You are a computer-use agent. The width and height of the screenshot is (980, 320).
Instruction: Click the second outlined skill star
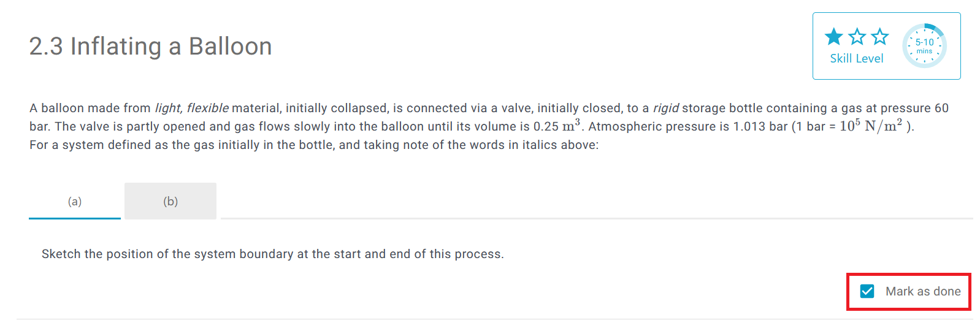(857, 37)
